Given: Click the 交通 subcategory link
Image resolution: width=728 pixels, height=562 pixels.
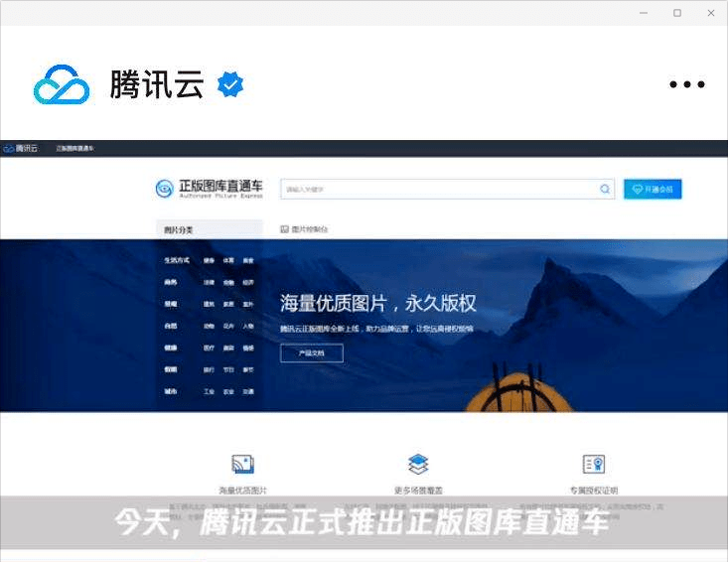Looking at the screenshot, I should point(248,391).
